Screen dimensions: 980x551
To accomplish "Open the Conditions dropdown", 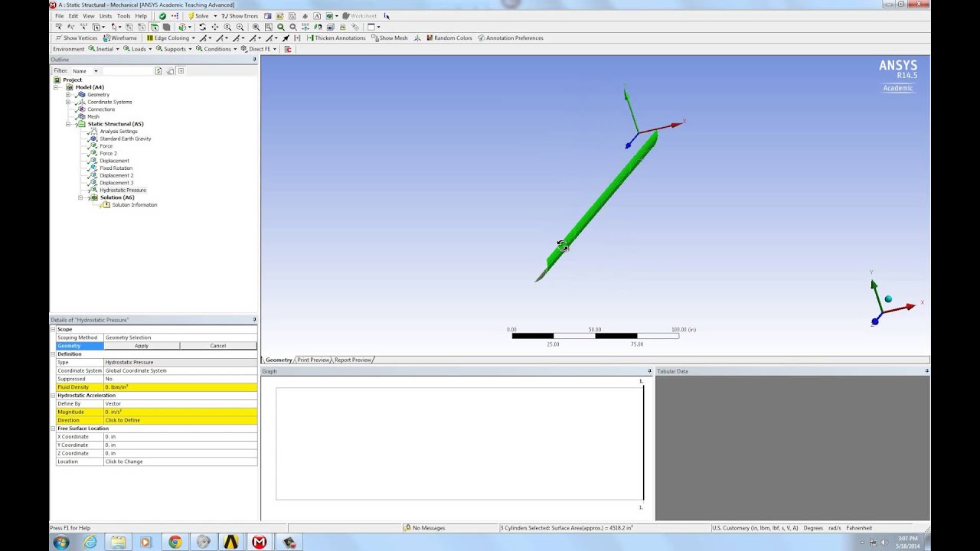I will coord(217,49).
